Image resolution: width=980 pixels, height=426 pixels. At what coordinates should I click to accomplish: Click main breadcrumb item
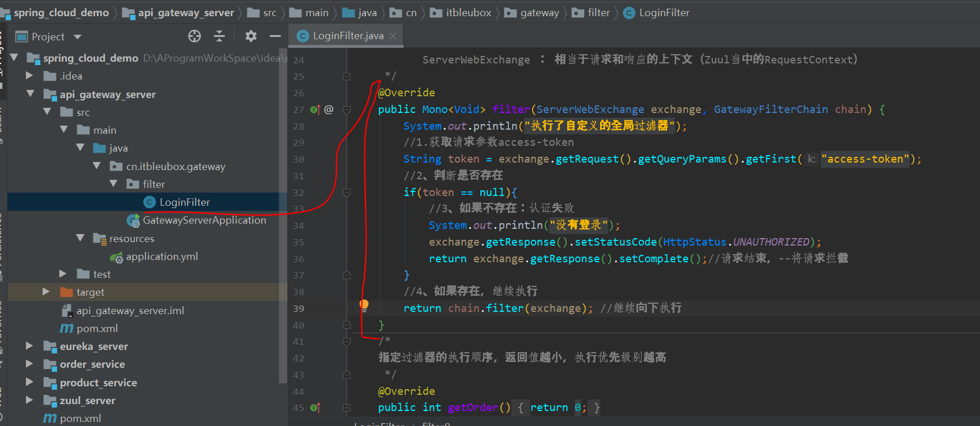point(317,12)
